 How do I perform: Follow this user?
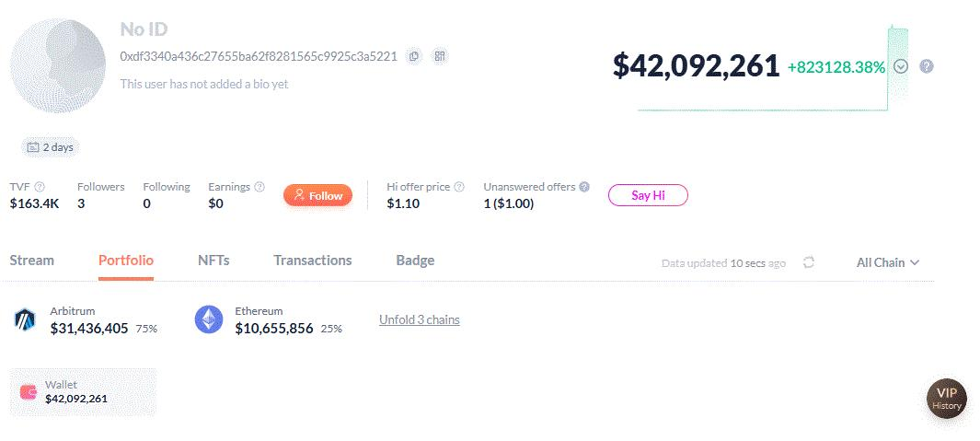(317, 196)
